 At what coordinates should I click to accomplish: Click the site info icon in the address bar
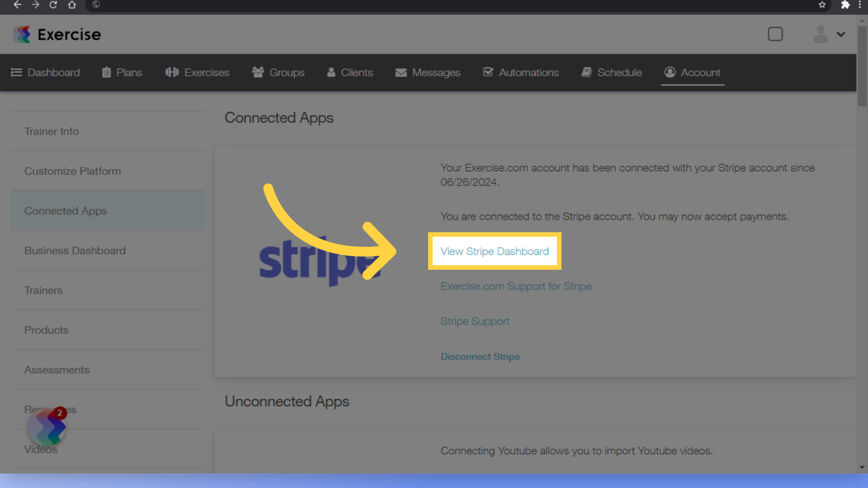coord(96,5)
